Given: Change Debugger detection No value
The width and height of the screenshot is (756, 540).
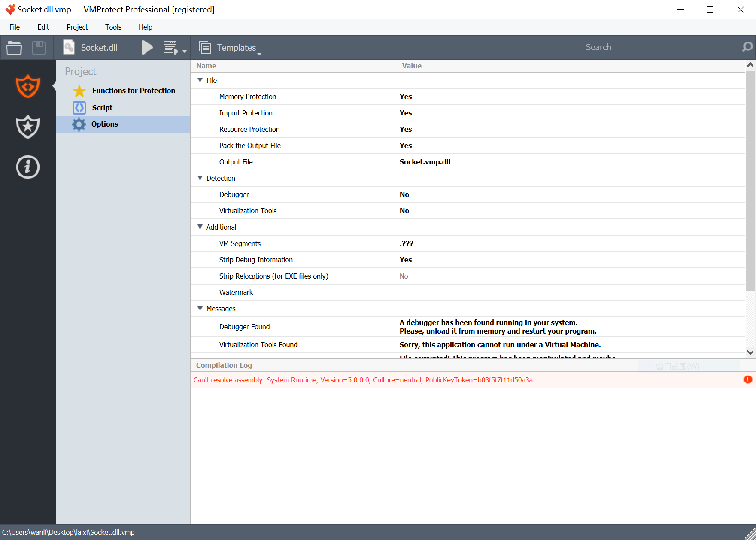Looking at the screenshot, I should click(x=404, y=194).
